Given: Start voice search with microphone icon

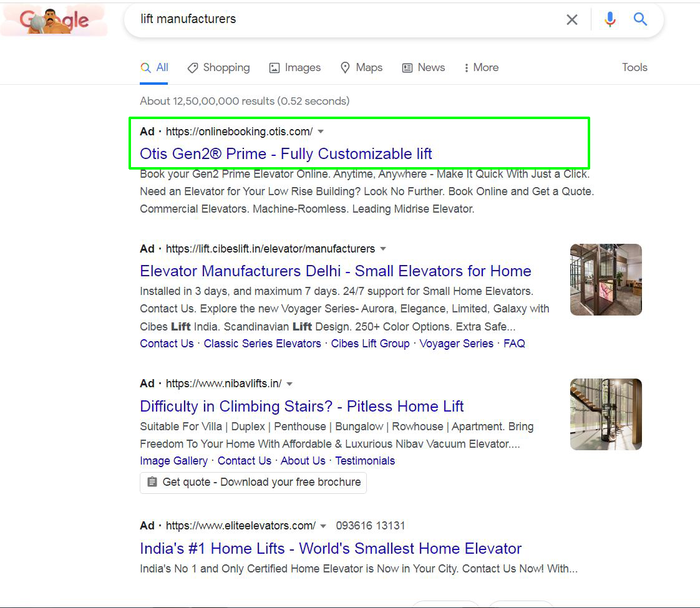Looking at the screenshot, I should (x=610, y=19).
